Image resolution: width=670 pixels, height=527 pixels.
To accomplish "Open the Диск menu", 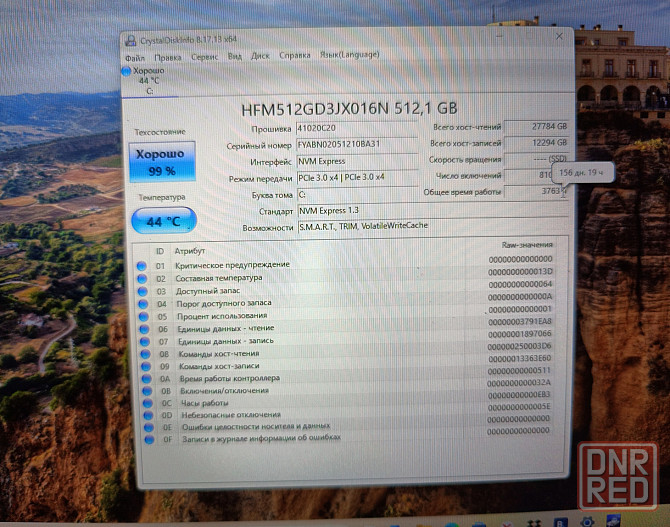I will [x=260, y=57].
